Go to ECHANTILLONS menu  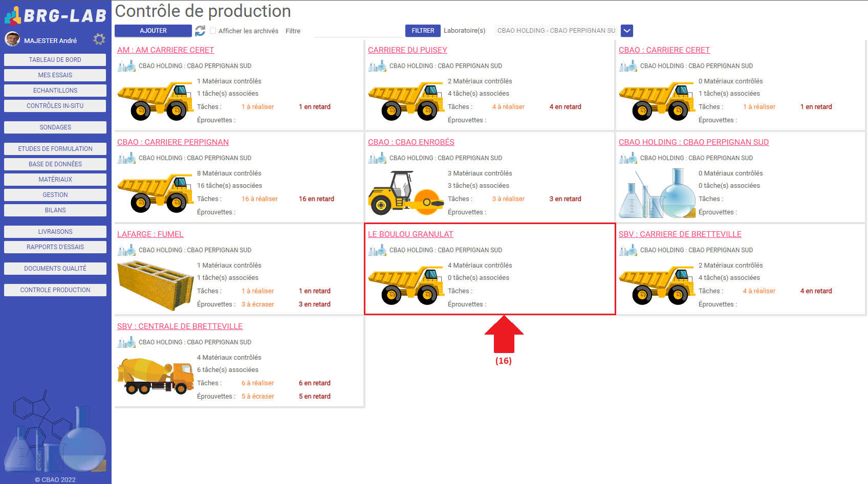pos(55,91)
